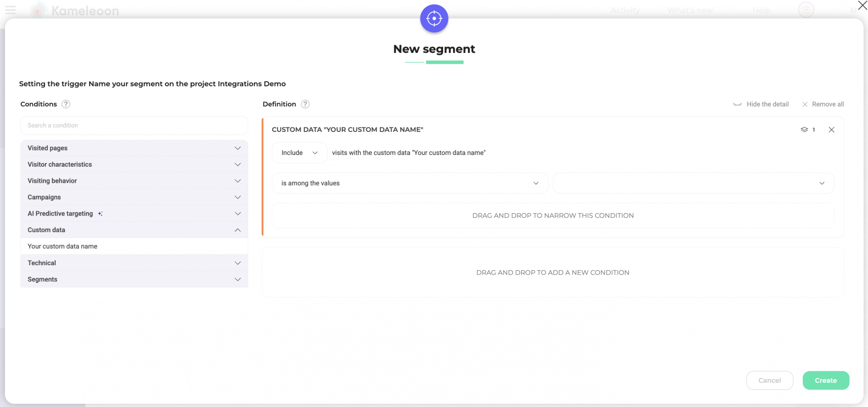This screenshot has height=407, width=868.
Task: Click the help icon next to Conditions
Action: pos(66,104)
